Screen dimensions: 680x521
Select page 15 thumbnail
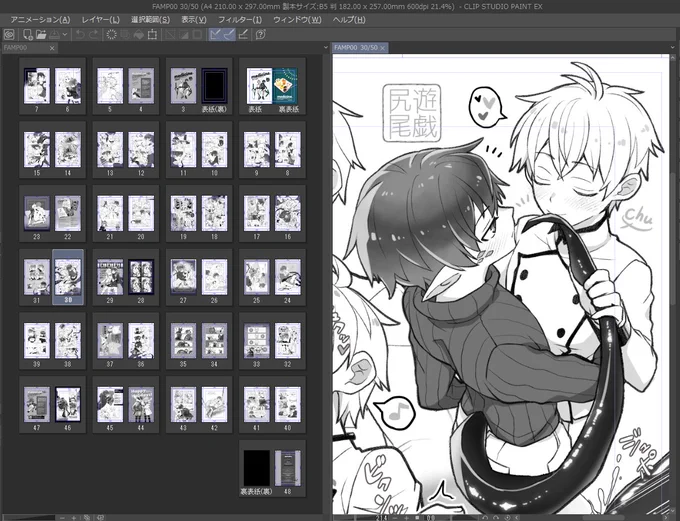tap(36, 150)
